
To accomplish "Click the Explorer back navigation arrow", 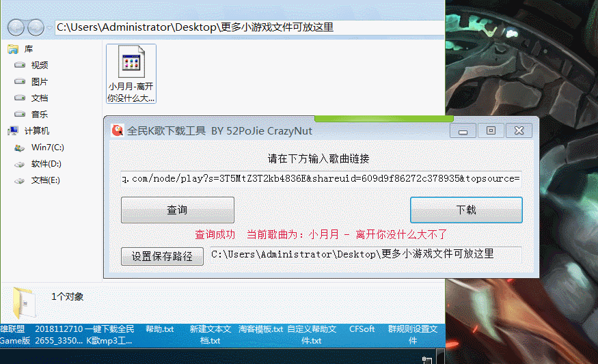I will (x=16, y=27).
